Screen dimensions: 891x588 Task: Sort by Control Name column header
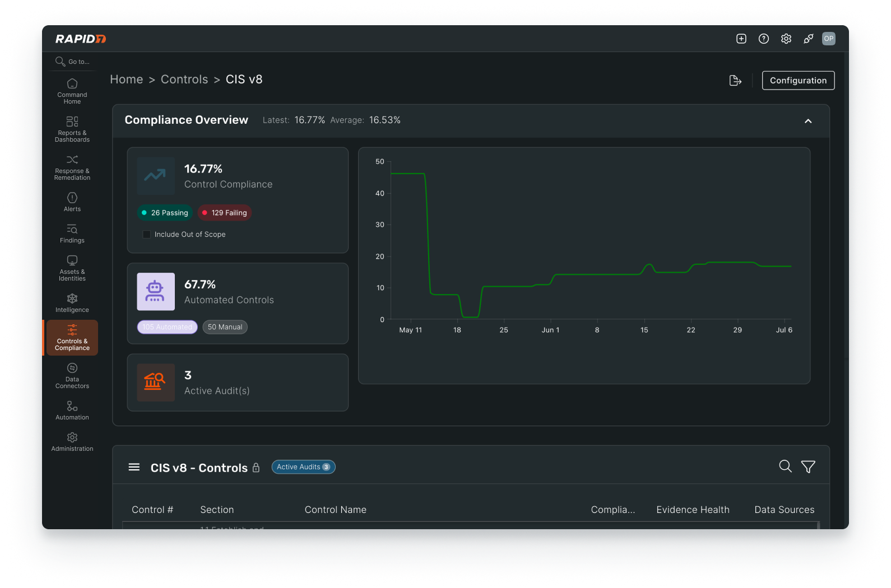[x=336, y=510]
